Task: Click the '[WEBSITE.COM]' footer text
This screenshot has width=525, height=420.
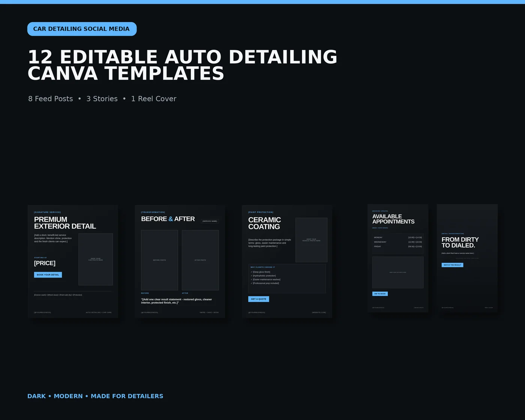Action: point(319,312)
